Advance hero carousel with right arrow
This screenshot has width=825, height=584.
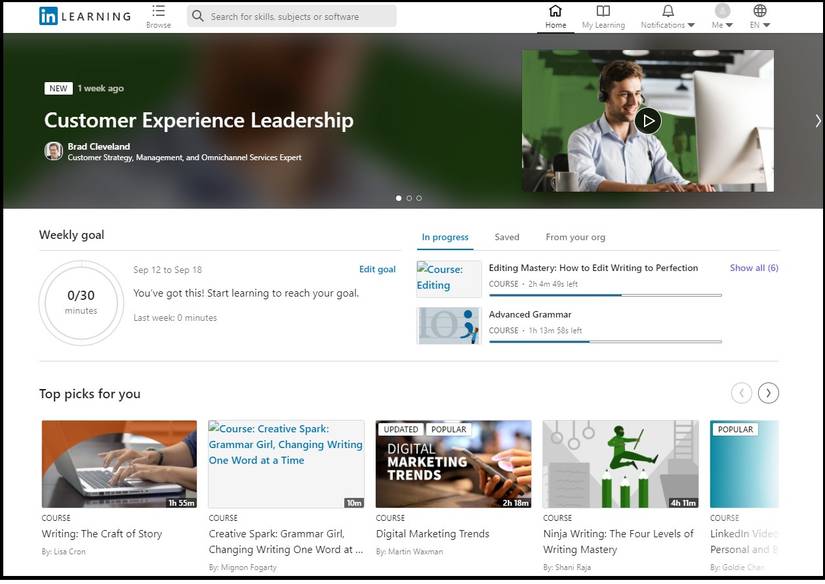point(818,121)
